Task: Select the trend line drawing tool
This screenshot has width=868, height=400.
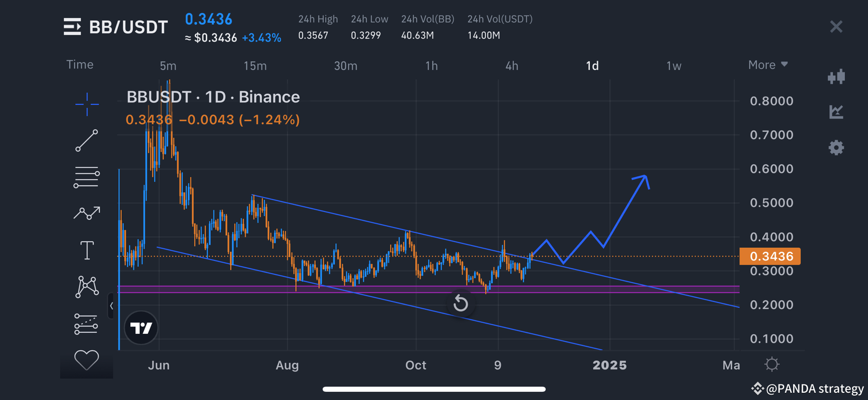Action: pyautogui.click(x=87, y=141)
